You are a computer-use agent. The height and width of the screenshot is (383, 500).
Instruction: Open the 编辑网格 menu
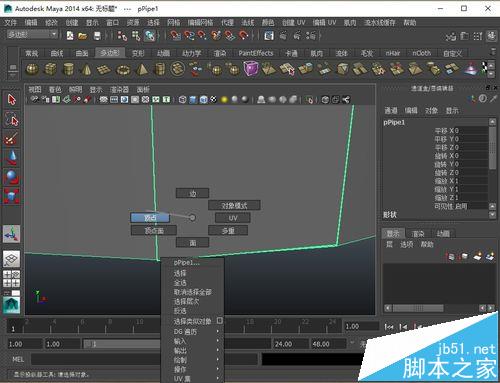200,23
